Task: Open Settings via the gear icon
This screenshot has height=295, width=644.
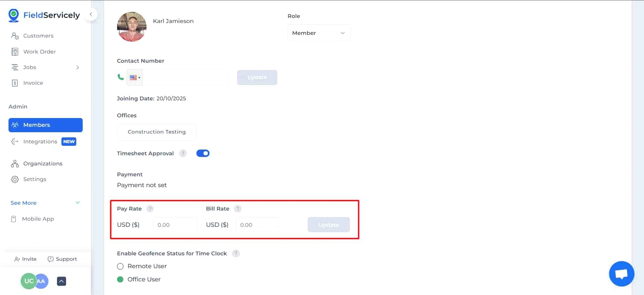Action: (x=15, y=179)
